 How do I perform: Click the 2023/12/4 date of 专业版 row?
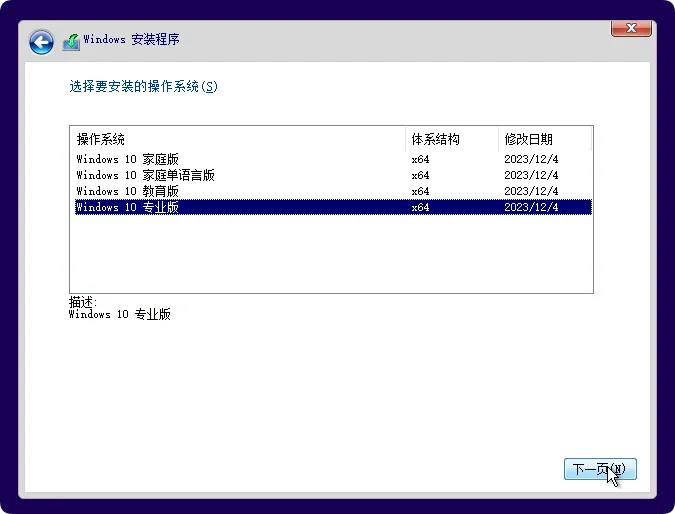click(531, 207)
